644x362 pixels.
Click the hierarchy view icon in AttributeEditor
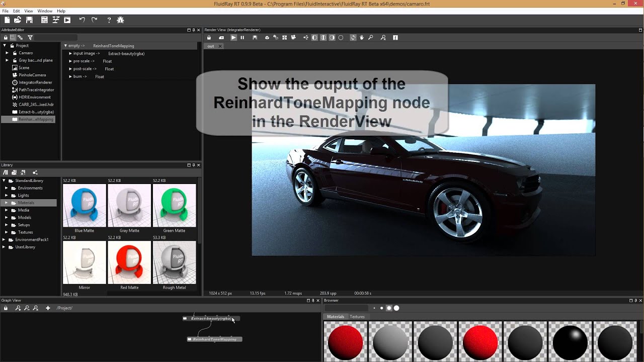point(20,37)
